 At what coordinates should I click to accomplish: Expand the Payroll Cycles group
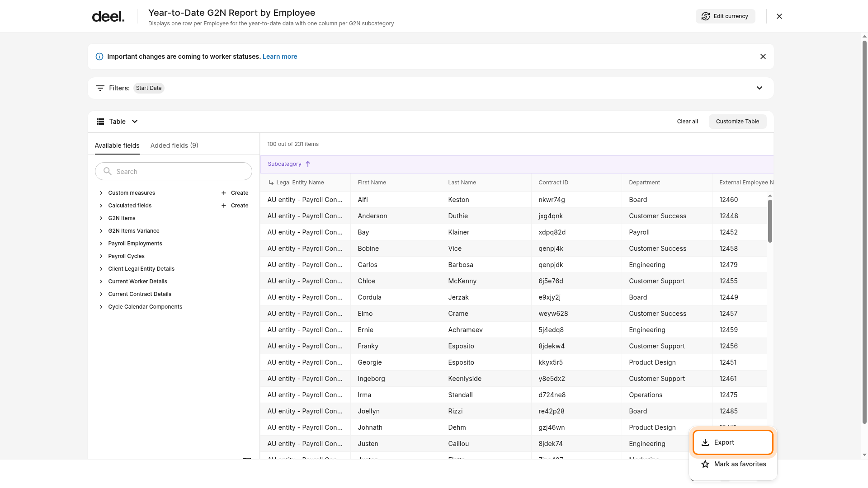click(x=101, y=256)
